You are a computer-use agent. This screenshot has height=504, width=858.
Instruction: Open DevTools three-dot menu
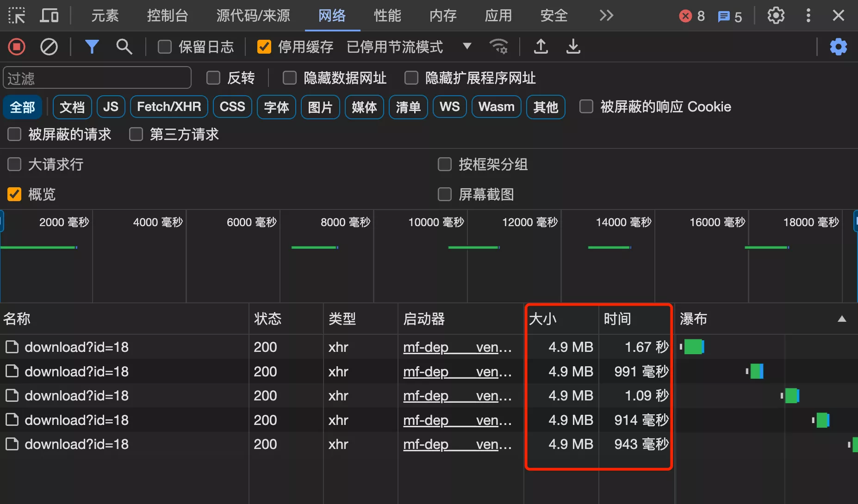tap(808, 16)
